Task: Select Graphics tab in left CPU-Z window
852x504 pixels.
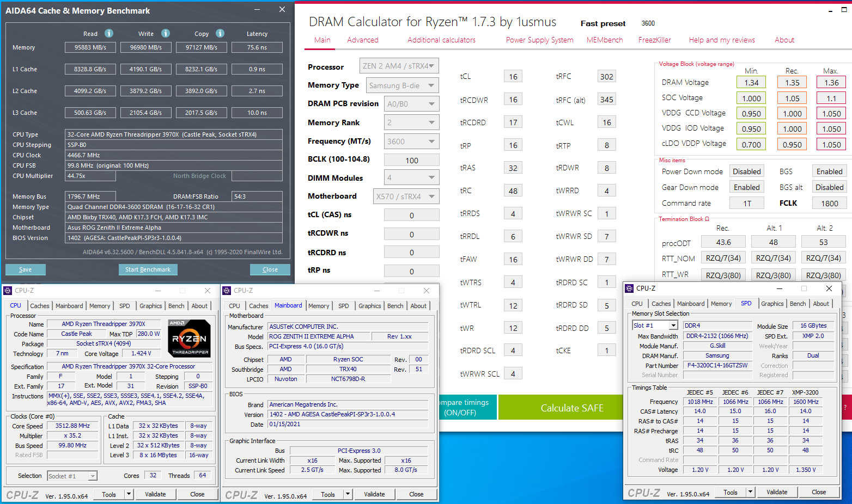Action: point(151,306)
